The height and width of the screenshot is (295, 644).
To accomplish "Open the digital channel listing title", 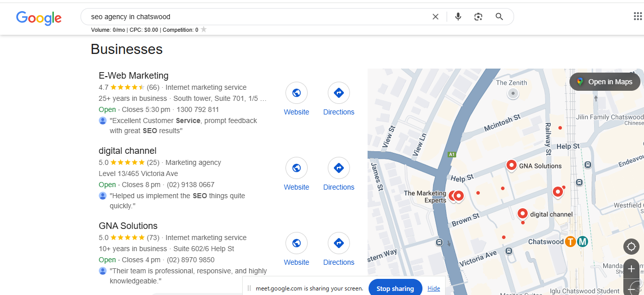I will pyautogui.click(x=127, y=151).
